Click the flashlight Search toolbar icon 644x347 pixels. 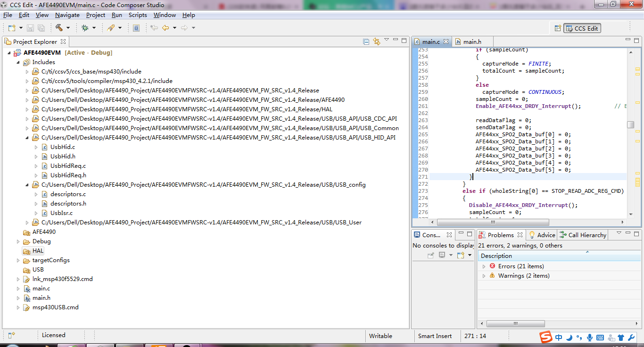pyautogui.click(x=111, y=28)
